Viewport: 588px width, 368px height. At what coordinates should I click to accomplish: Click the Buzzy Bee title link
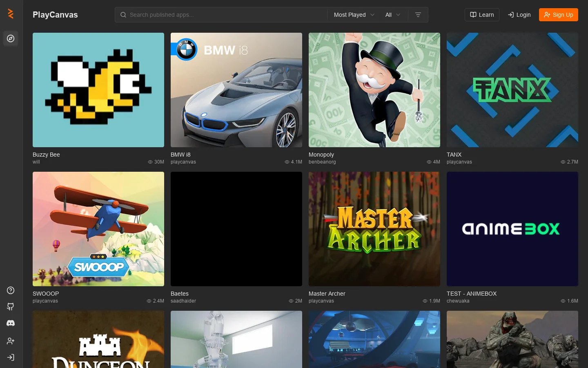46,155
